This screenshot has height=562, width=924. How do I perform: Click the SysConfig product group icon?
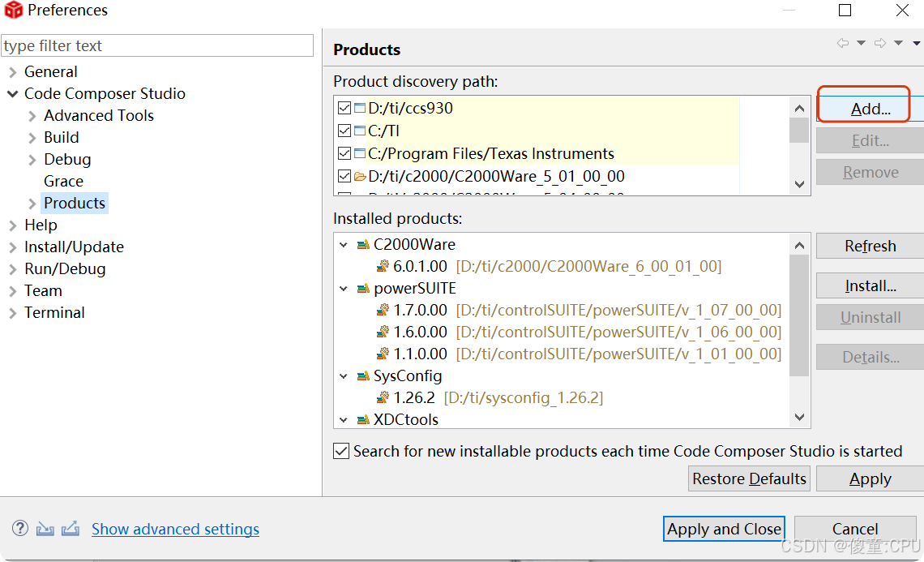tap(363, 376)
